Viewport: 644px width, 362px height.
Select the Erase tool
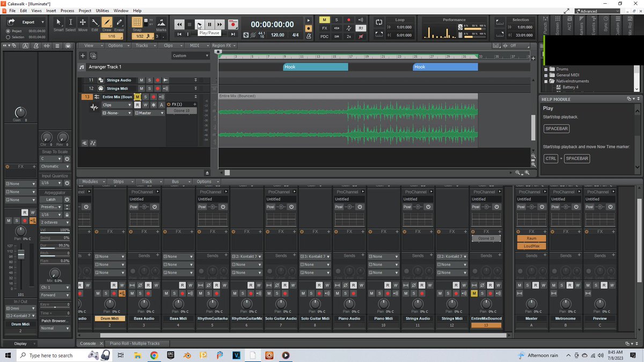coord(119,25)
